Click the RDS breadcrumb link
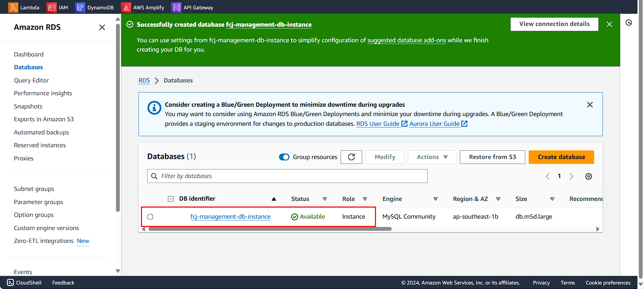The height and width of the screenshot is (289, 644). 144,80
